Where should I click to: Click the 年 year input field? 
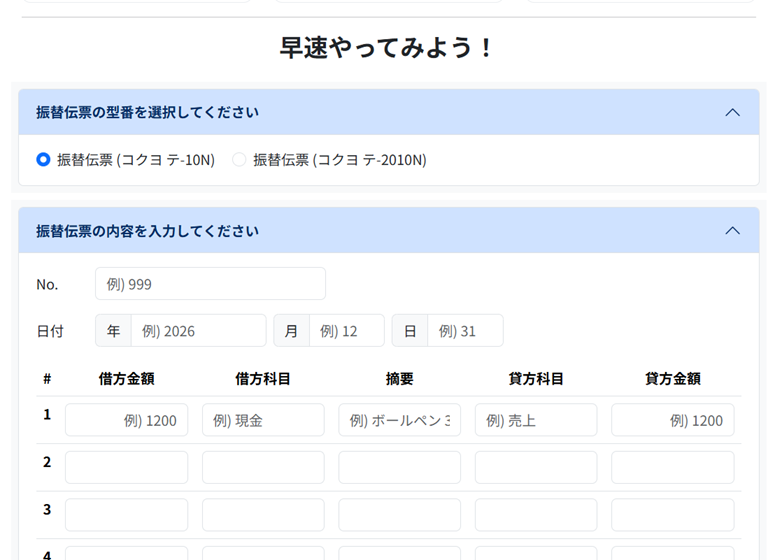click(x=198, y=331)
